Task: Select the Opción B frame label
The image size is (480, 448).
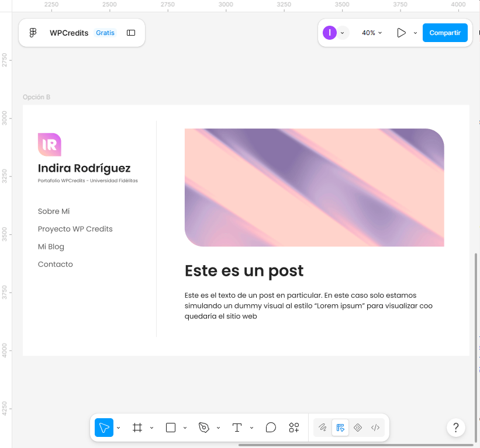Action: 36,97
